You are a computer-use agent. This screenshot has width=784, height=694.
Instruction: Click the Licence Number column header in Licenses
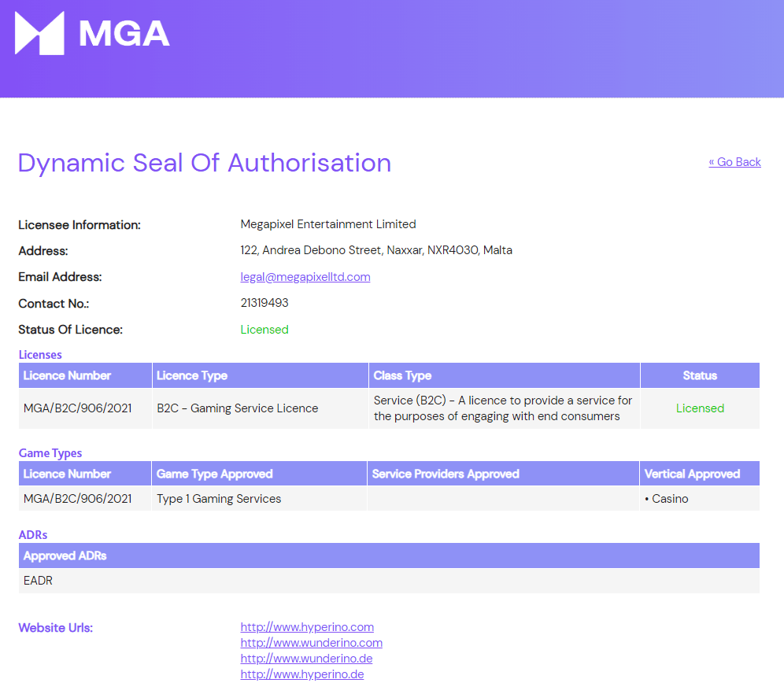click(x=85, y=375)
